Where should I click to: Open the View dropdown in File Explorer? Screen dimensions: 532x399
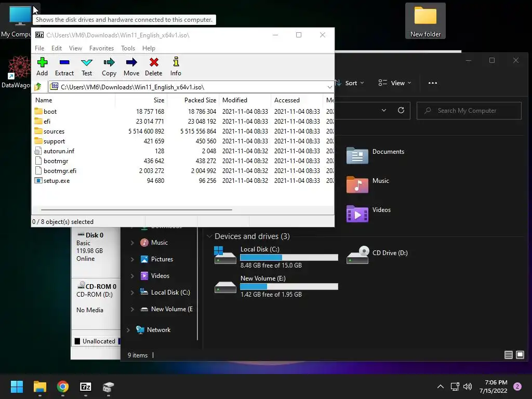coord(395,83)
